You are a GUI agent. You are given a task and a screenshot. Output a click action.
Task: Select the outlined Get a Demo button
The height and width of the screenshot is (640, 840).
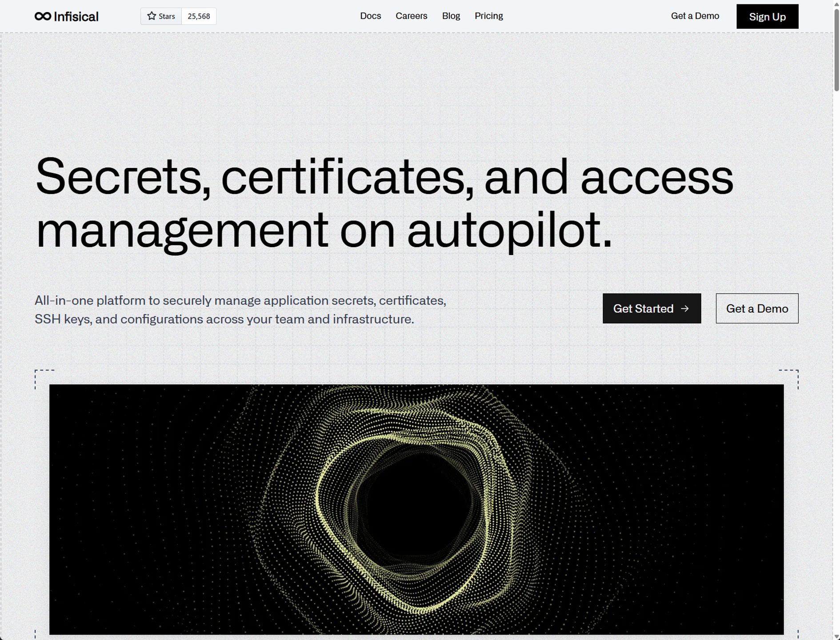click(757, 308)
